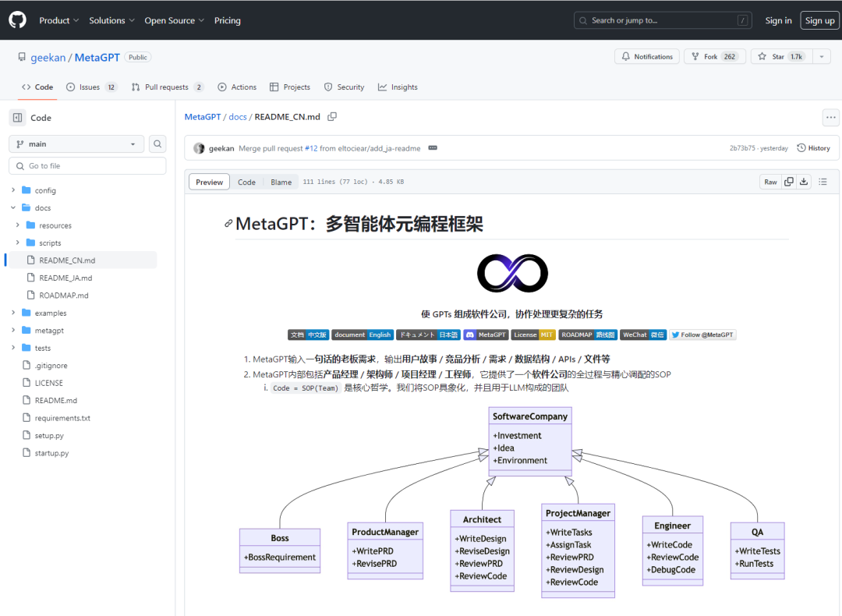This screenshot has height=616, width=842.
Task: Switch to the Blame view
Action: tap(281, 182)
